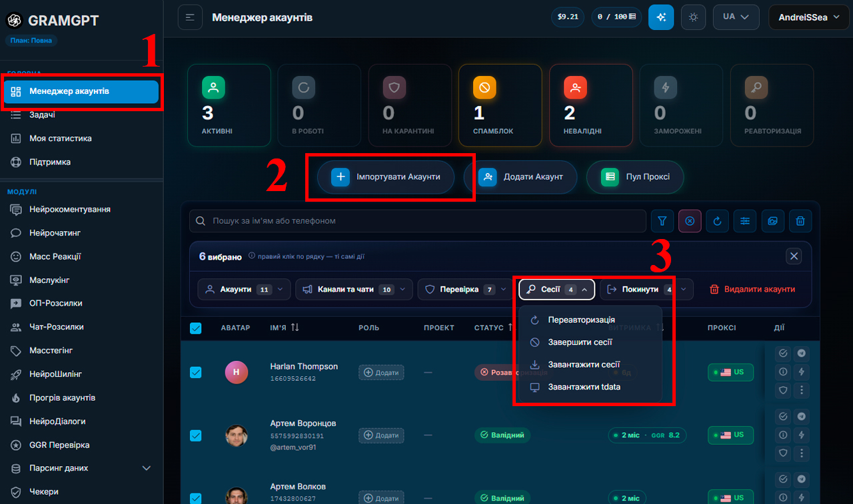The height and width of the screenshot is (504, 853).
Task: Open the UA language selector
Action: (736, 17)
